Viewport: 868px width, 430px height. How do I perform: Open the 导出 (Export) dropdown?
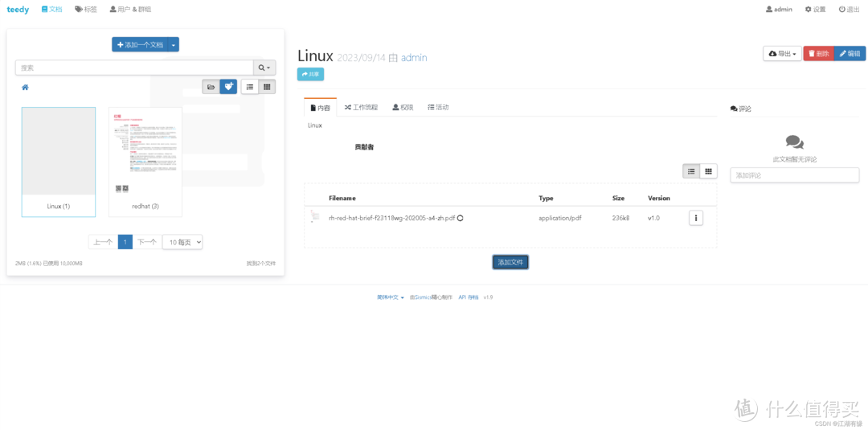point(782,54)
